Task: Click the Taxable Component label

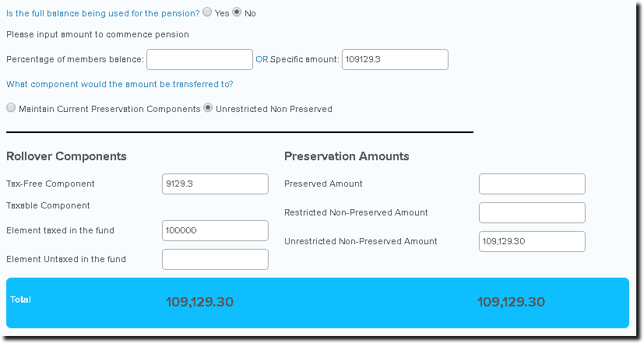Action: click(48, 205)
